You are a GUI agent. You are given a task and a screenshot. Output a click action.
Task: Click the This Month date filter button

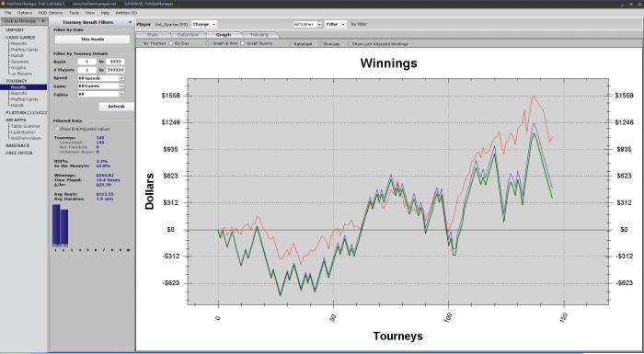pos(92,40)
